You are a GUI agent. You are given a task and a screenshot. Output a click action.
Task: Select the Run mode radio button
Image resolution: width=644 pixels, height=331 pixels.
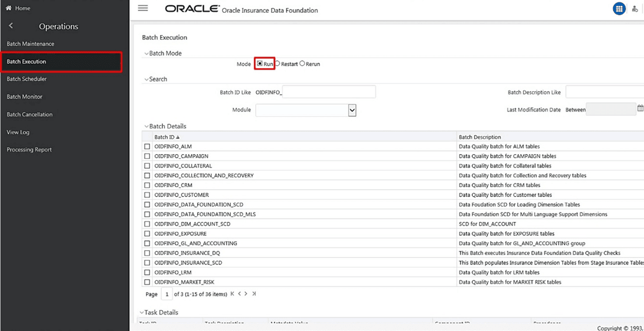(x=260, y=64)
